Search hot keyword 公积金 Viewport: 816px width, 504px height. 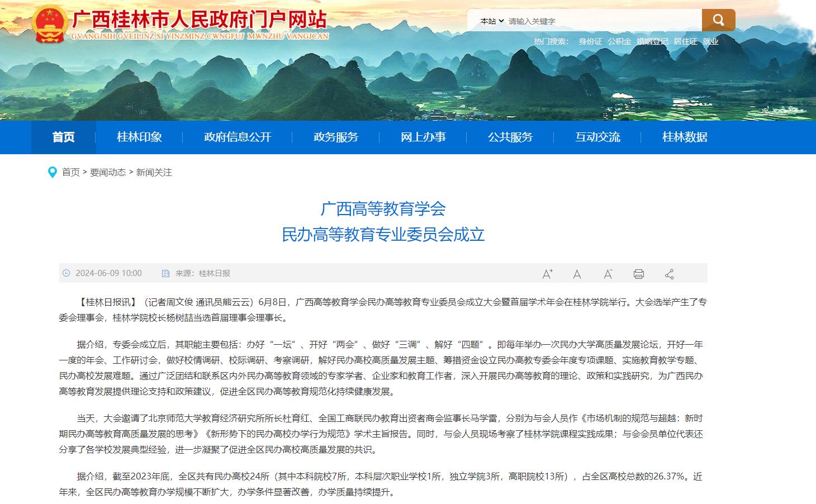coord(619,41)
